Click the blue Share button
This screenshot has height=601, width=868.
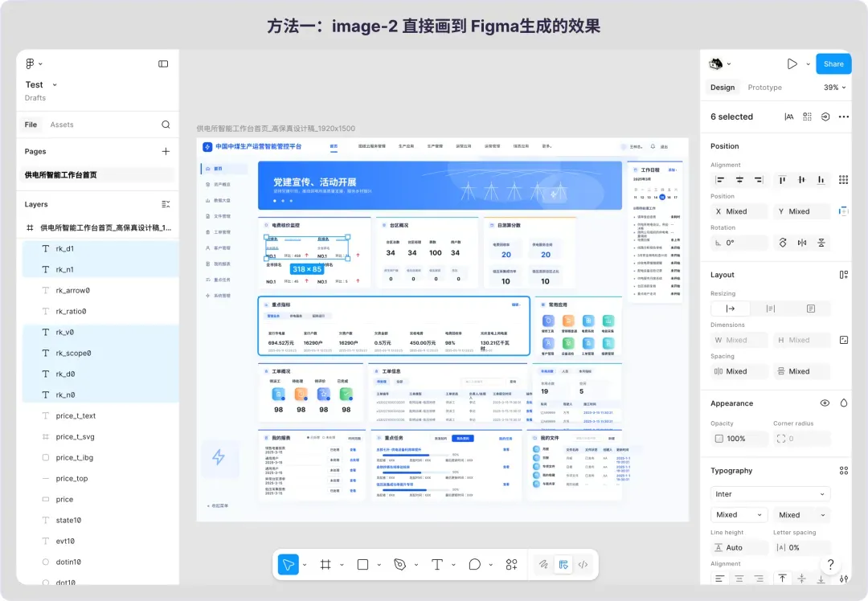(833, 63)
